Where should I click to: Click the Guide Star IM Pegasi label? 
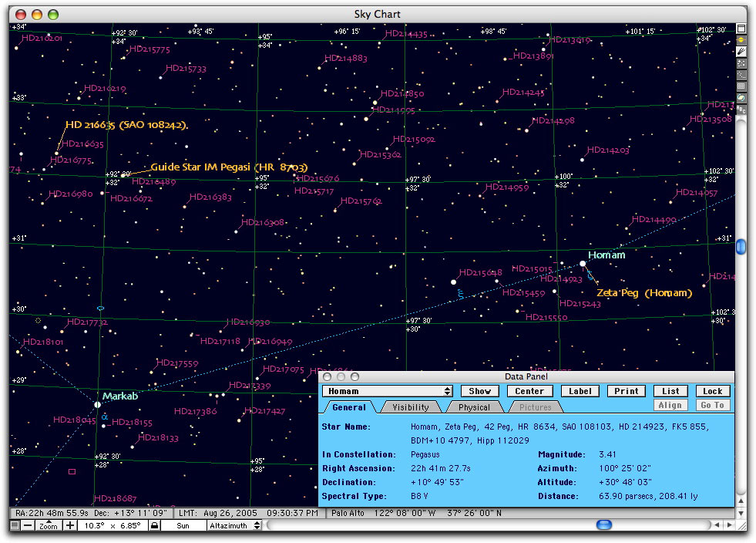229,167
